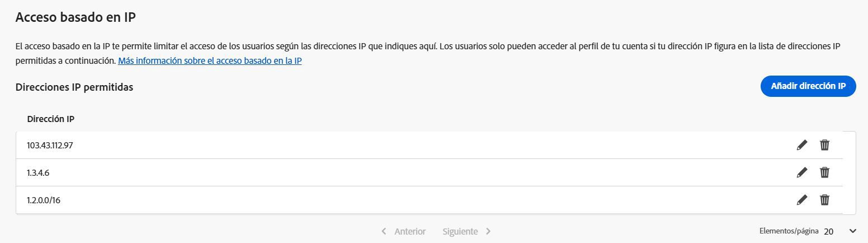Go to the Siguiente page
868x243 pixels.
click(460, 231)
